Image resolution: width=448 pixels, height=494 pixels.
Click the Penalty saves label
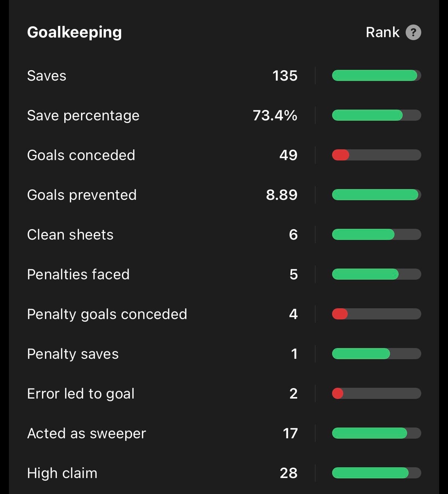pos(73,354)
